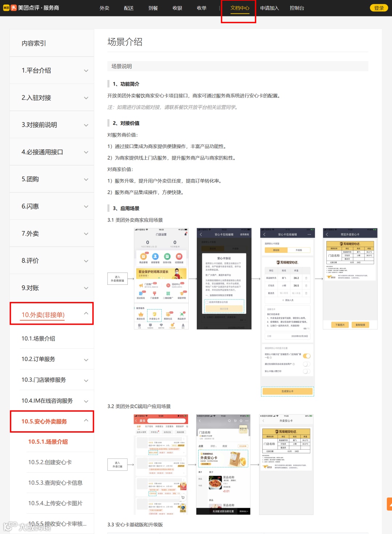Toggle 安心卡随小票打印 switch
The image size is (392, 534).
pos(307,371)
